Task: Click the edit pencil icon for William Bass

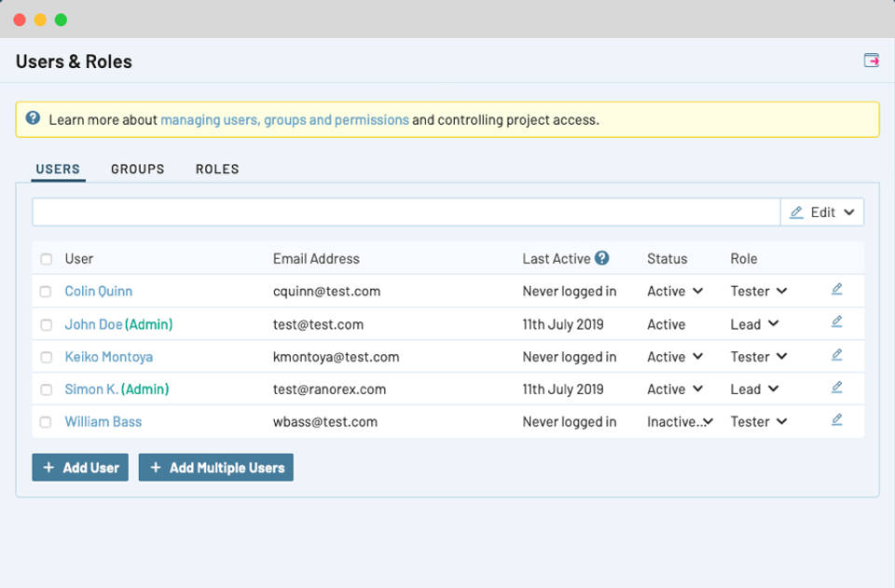Action: click(836, 420)
